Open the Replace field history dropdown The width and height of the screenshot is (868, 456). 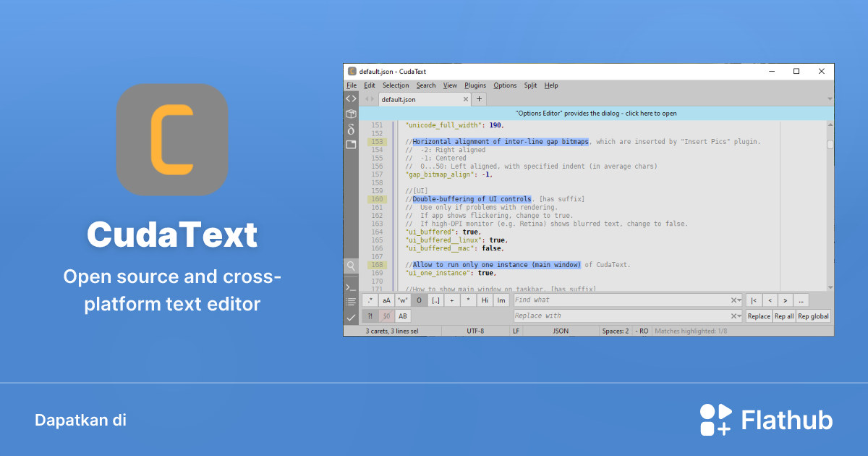(x=739, y=315)
